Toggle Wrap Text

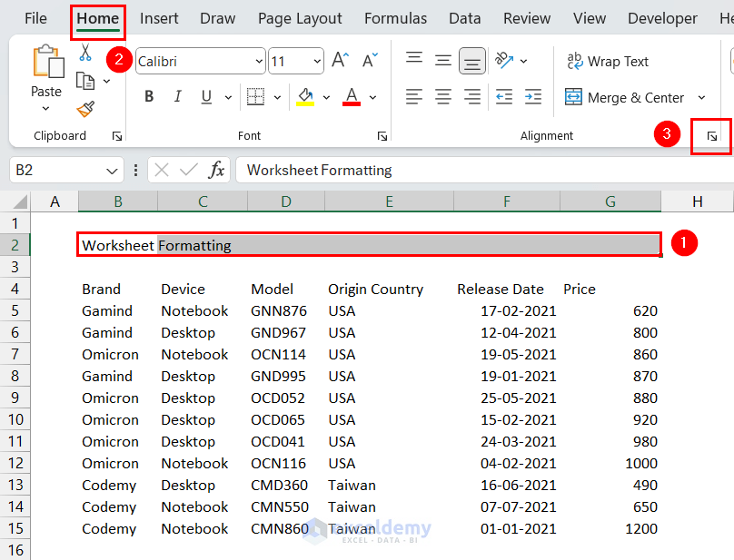click(607, 62)
